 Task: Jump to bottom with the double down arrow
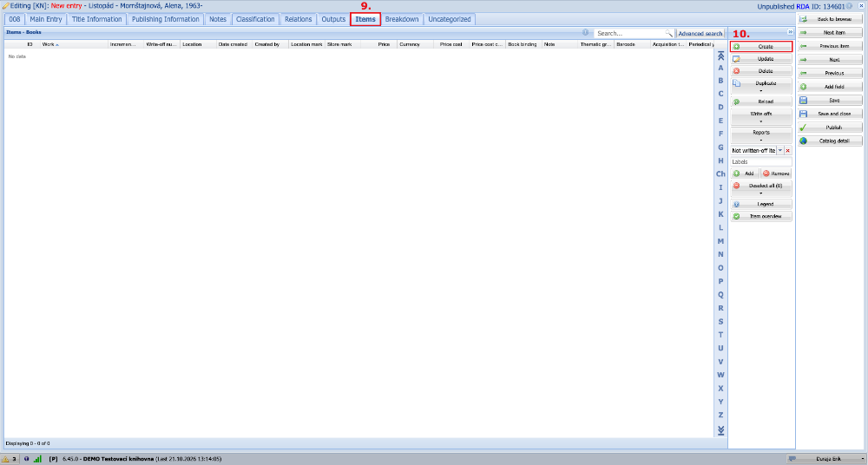coord(720,430)
